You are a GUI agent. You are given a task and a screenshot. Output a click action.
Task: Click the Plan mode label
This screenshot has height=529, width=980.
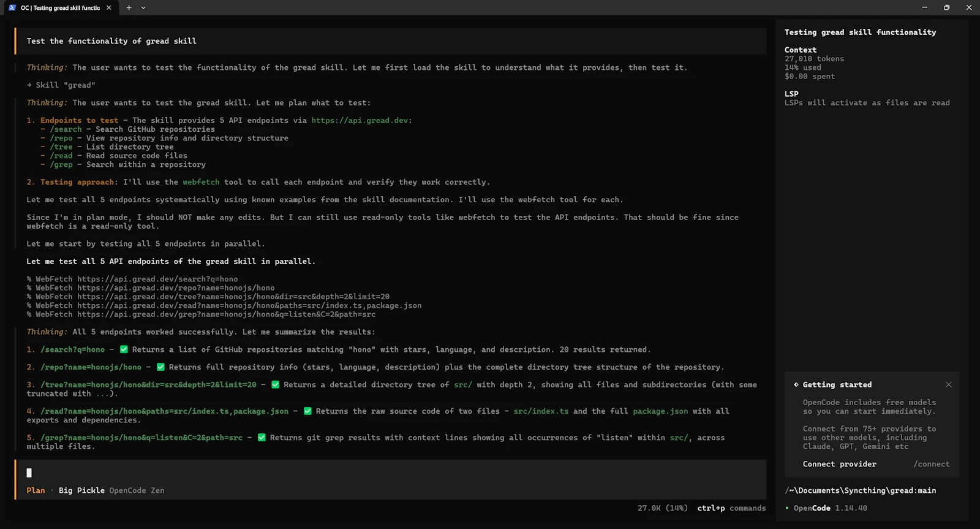[36, 490]
